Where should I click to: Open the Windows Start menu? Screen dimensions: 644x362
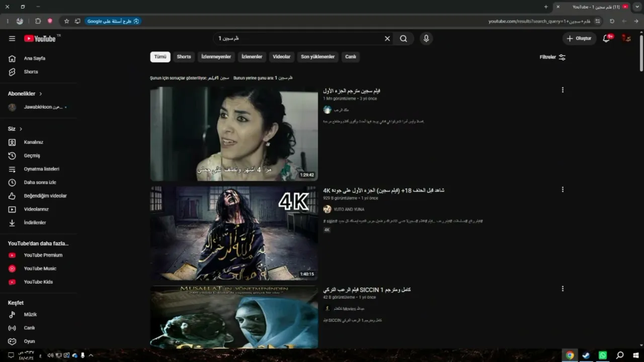[636, 355]
